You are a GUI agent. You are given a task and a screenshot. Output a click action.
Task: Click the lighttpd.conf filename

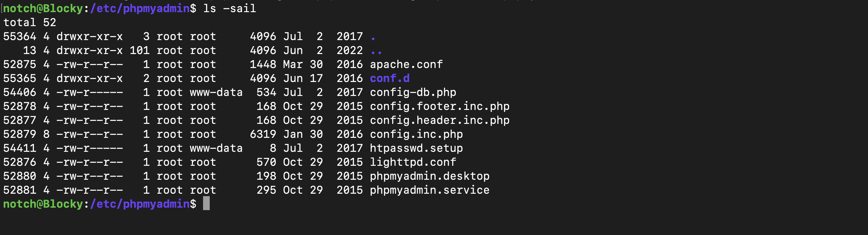413,162
